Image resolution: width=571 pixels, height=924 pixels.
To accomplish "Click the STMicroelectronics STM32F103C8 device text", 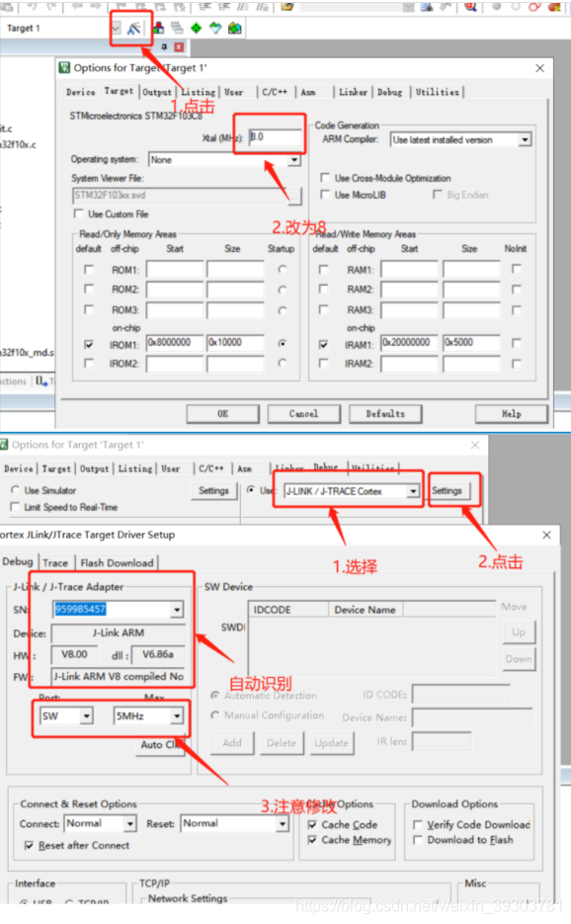I will 136,116.
